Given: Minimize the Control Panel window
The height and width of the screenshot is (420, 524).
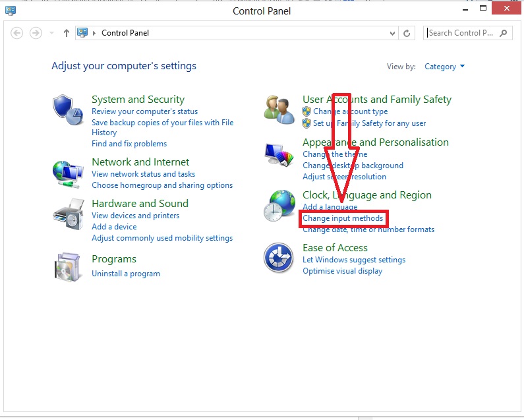Looking at the screenshot, I should point(465,9).
